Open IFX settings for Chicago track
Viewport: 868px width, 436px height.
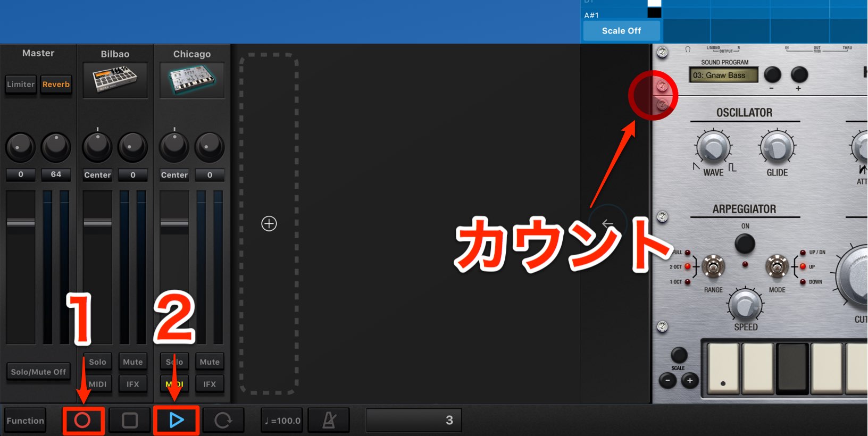(x=210, y=384)
